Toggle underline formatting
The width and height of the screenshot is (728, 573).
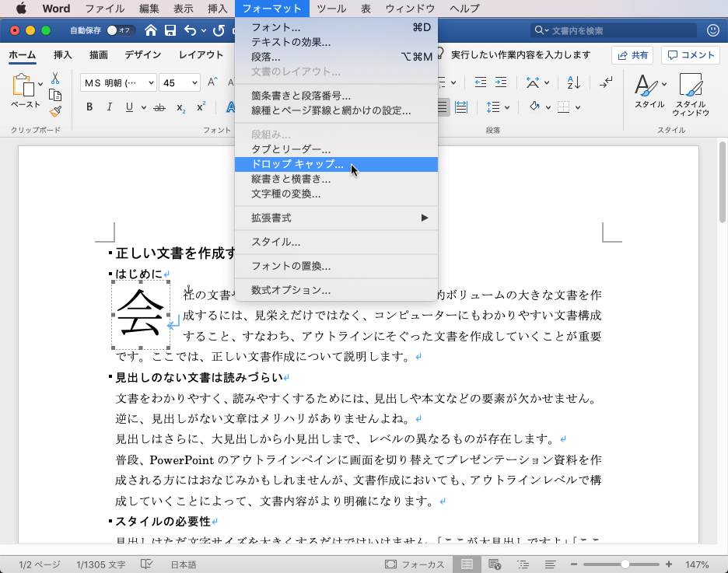click(x=130, y=107)
